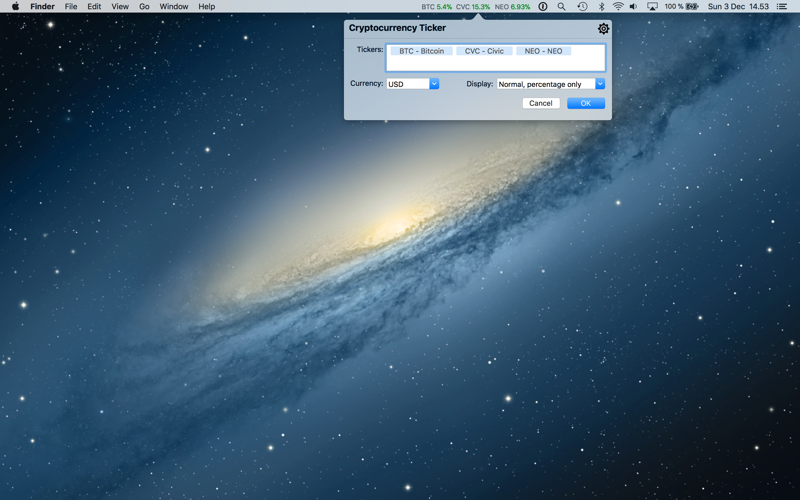Screen dimensions: 800x500
Task: Open the File menu
Action: click(x=71, y=7)
